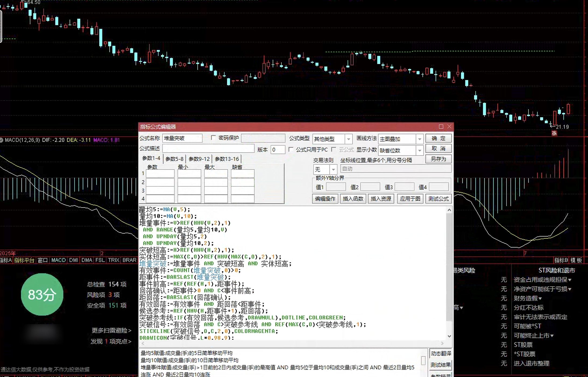
Task: Focus the 值1 Y-axis boundary field
Action: tap(336, 187)
